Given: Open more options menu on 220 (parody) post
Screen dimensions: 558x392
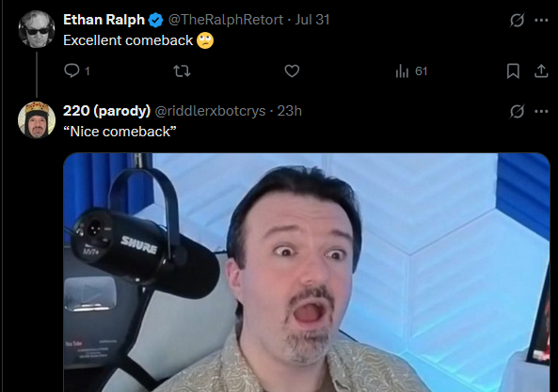Looking at the screenshot, I should (541, 111).
